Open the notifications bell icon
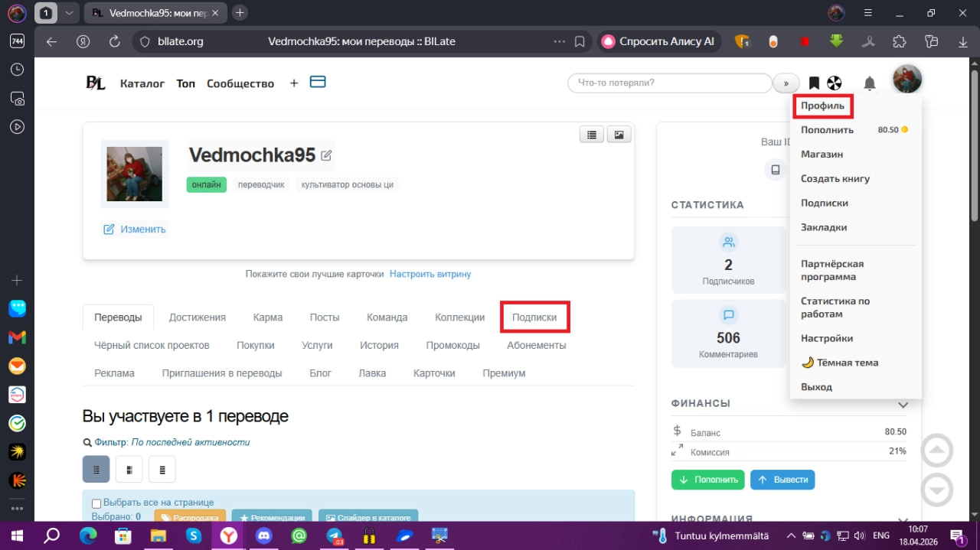 pos(870,83)
